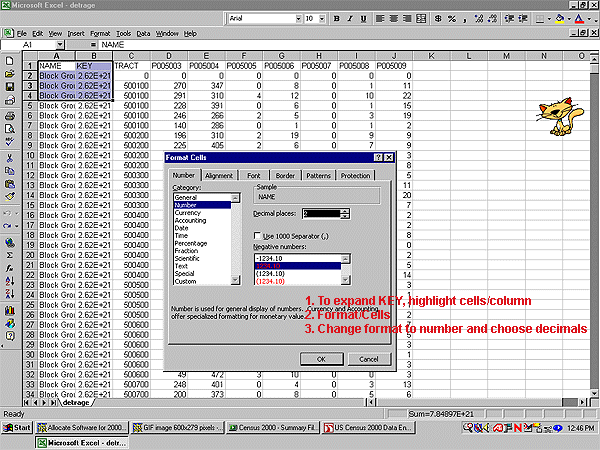Open the Tools menu
Viewport: 600px width, 450px height.
[123, 33]
